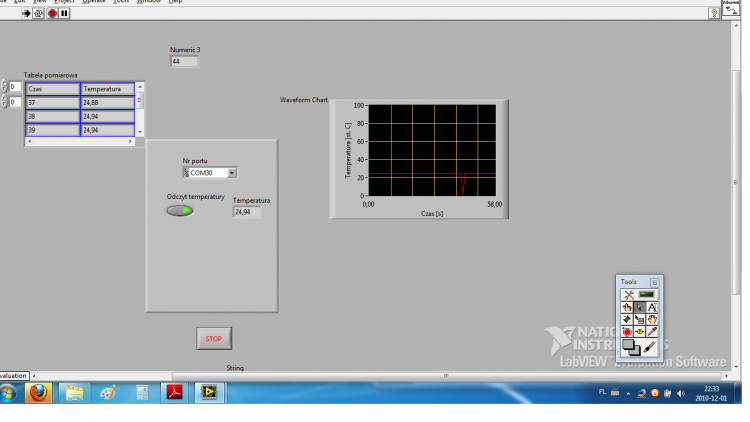750x422 pixels.
Task: Open Windows Explorer folder in taskbar
Action: pyautogui.click(x=74, y=393)
